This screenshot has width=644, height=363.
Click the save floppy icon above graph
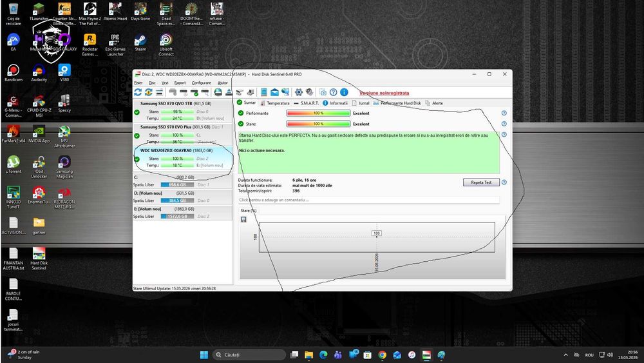pos(243,219)
